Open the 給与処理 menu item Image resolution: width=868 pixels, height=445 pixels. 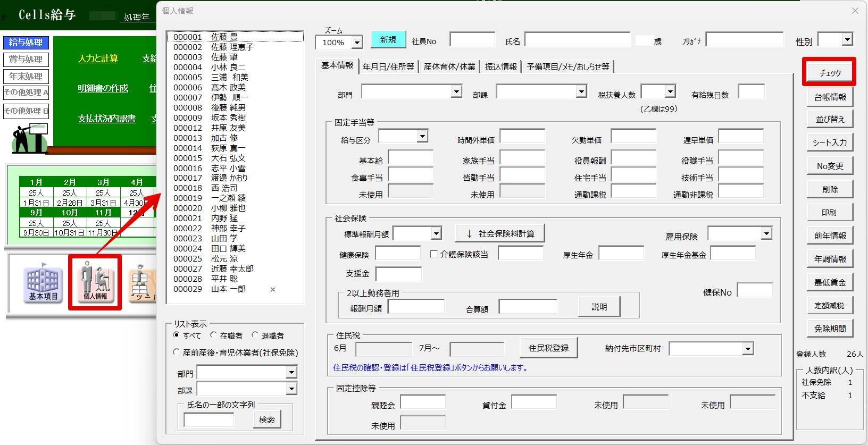click(x=26, y=43)
